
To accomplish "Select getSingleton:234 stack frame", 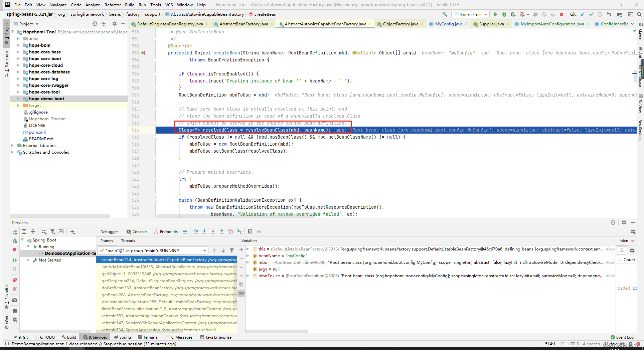I will (x=166, y=281).
